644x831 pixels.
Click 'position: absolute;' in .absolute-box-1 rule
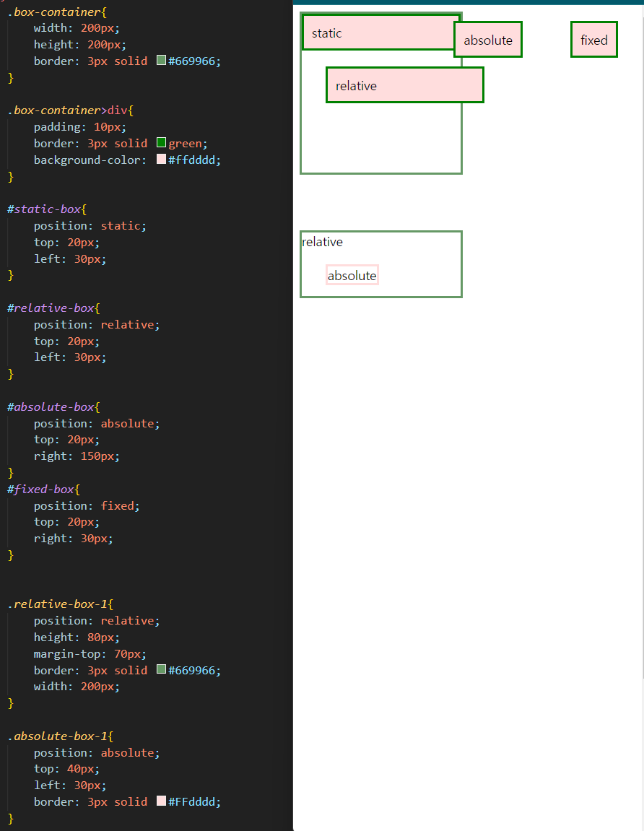click(x=97, y=752)
